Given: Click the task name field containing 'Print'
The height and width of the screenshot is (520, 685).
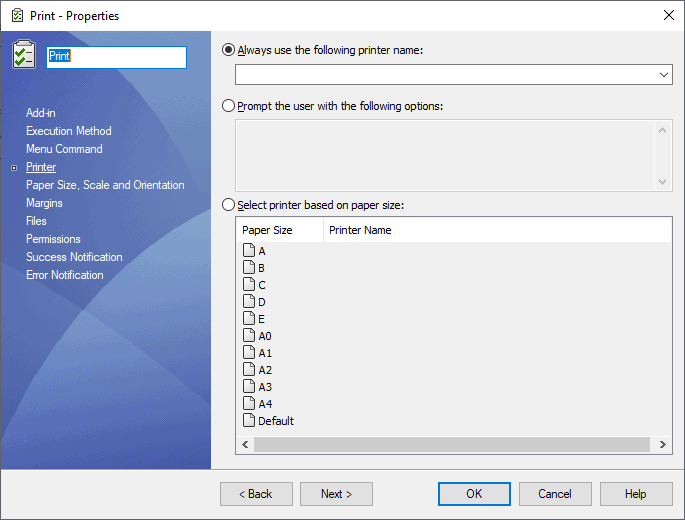Looking at the screenshot, I should click(117, 57).
